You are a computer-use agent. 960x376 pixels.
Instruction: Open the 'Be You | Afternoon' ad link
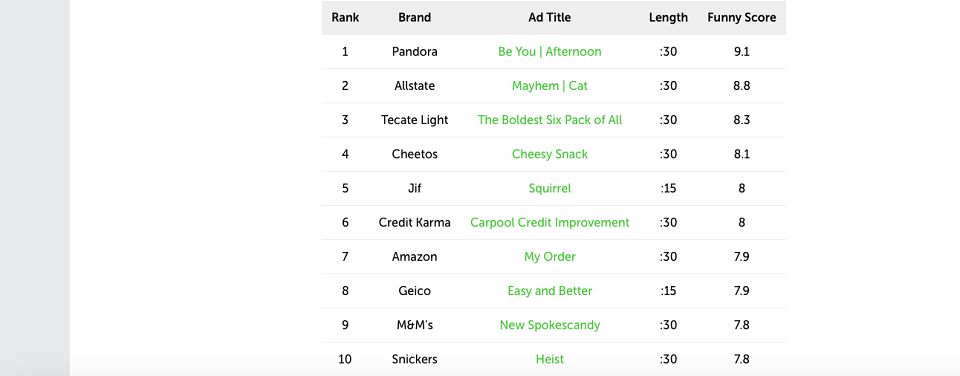(549, 51)
